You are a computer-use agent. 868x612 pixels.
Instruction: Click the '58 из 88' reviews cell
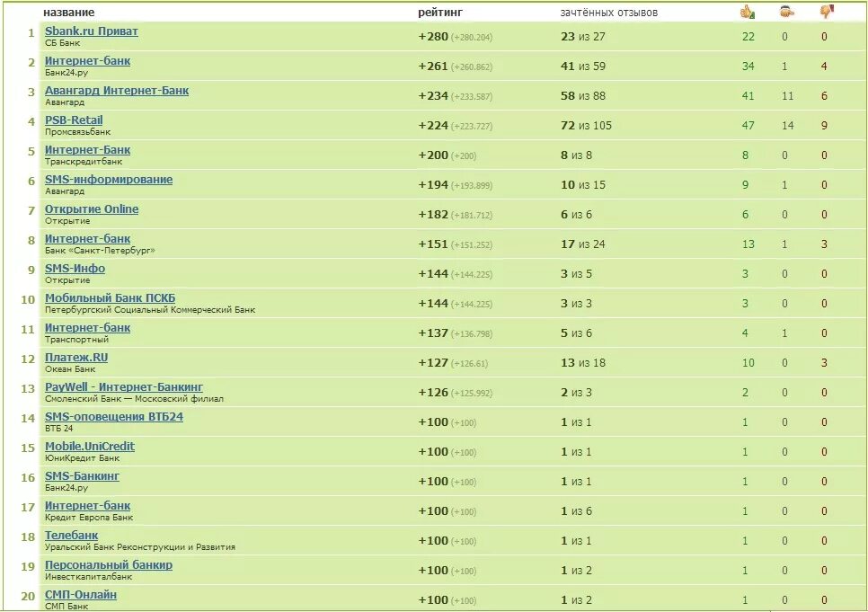[x=583, y=96]
